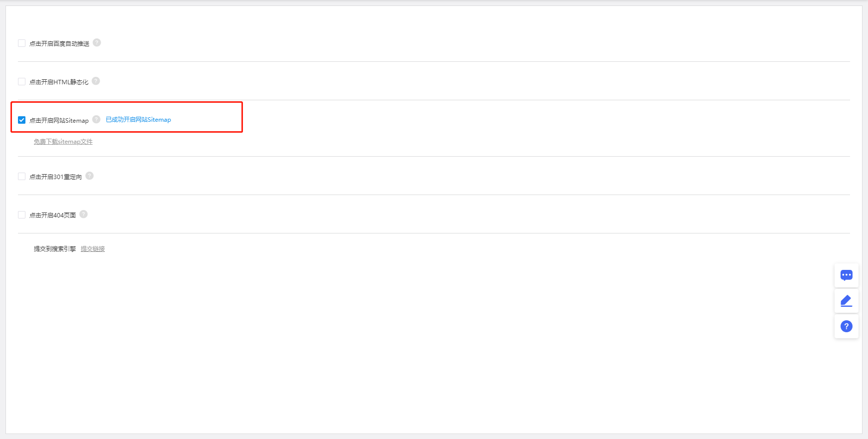Click help icon beside 301重定向
868x439 pixels.
(x=89, y=176)
